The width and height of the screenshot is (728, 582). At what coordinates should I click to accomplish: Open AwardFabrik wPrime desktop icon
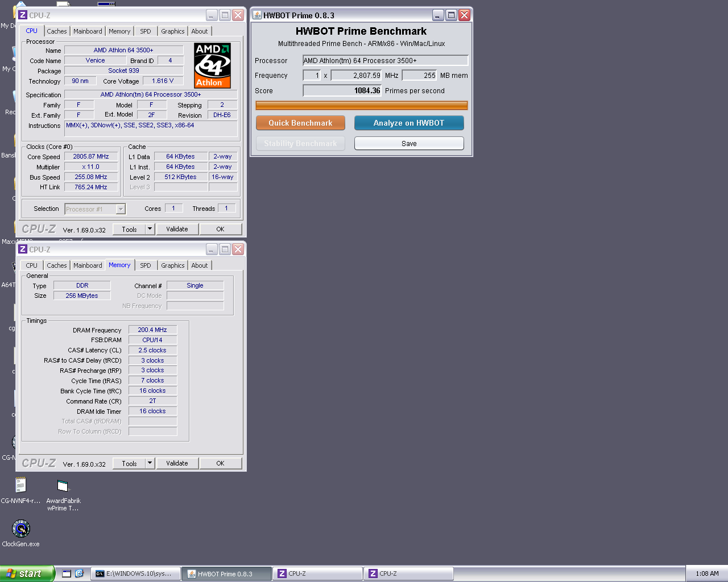(63, 494)
